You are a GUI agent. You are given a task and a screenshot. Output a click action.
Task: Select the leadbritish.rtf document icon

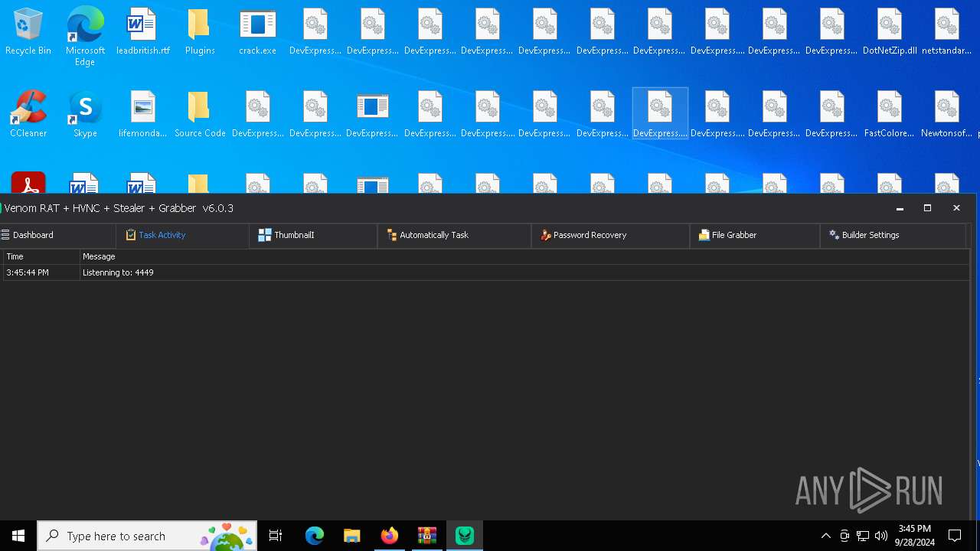pyautogui.click(x=143, y=32)
